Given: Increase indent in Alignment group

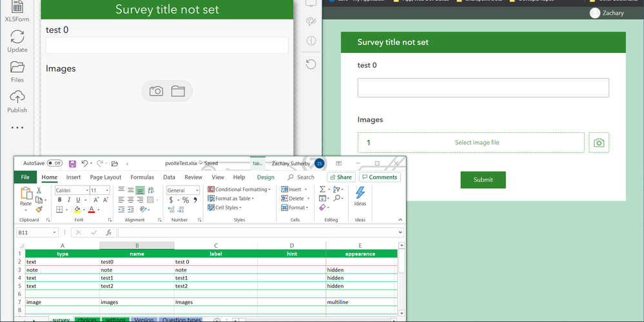Looking at the screenshot, I should point(131,210).
